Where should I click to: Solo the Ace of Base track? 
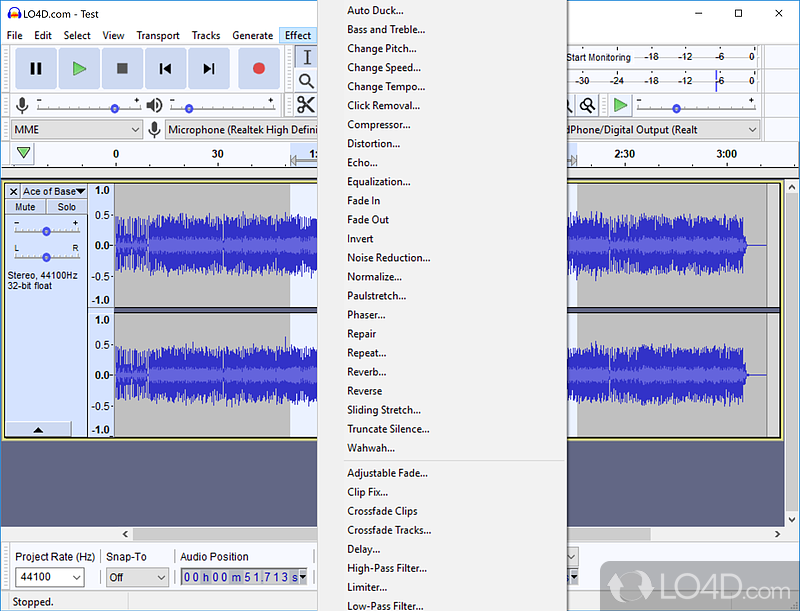tap(67, 207)
